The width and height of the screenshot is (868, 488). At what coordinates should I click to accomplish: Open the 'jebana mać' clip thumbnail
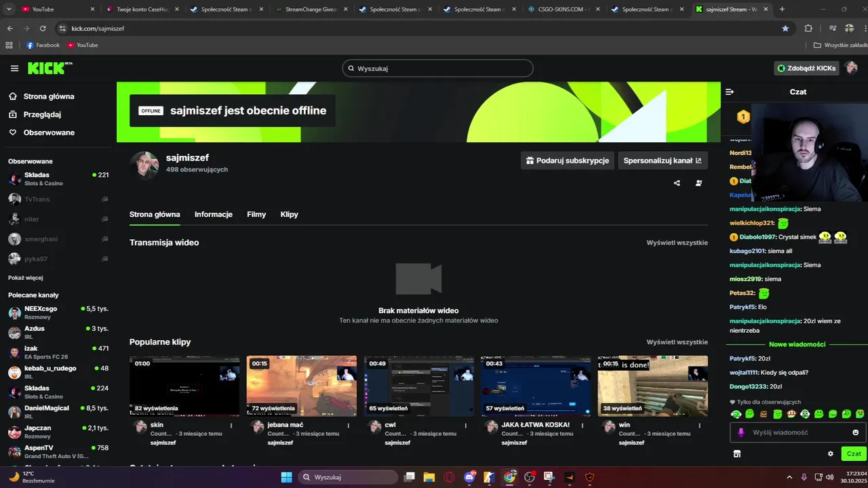(302, 386)
